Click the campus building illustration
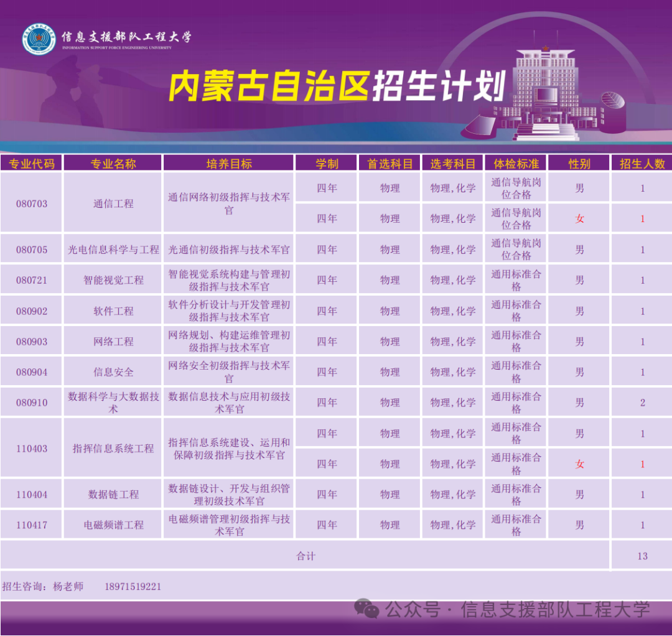 544,92
